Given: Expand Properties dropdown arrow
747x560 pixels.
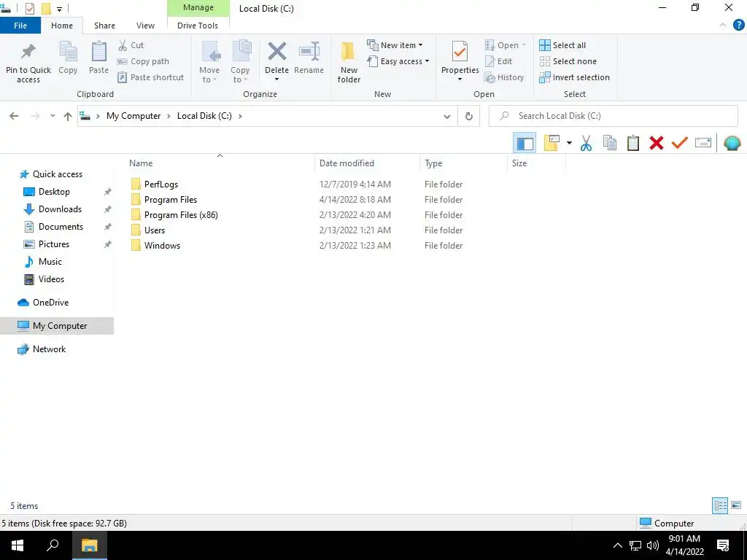Looking at the screenshot, I should click(460, 79).
